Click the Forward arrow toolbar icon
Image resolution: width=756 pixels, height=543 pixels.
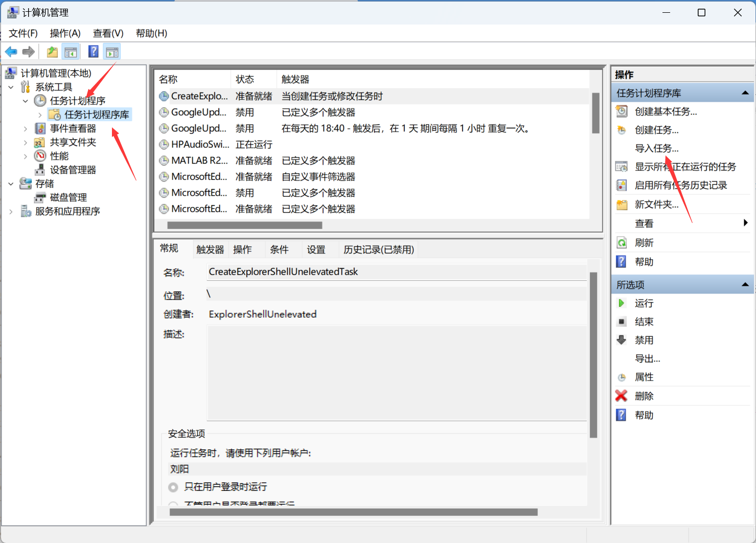click(x=29, y=52)
